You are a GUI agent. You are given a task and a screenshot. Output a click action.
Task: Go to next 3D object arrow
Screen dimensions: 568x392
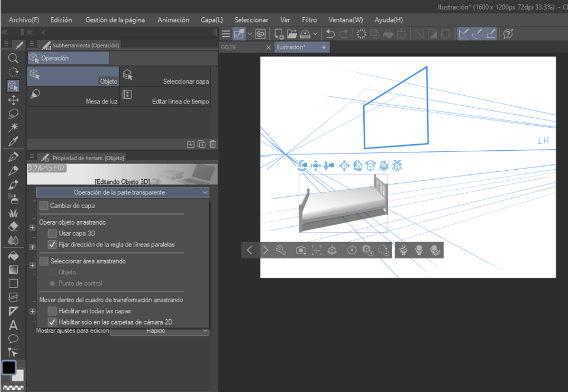point(265,250)
